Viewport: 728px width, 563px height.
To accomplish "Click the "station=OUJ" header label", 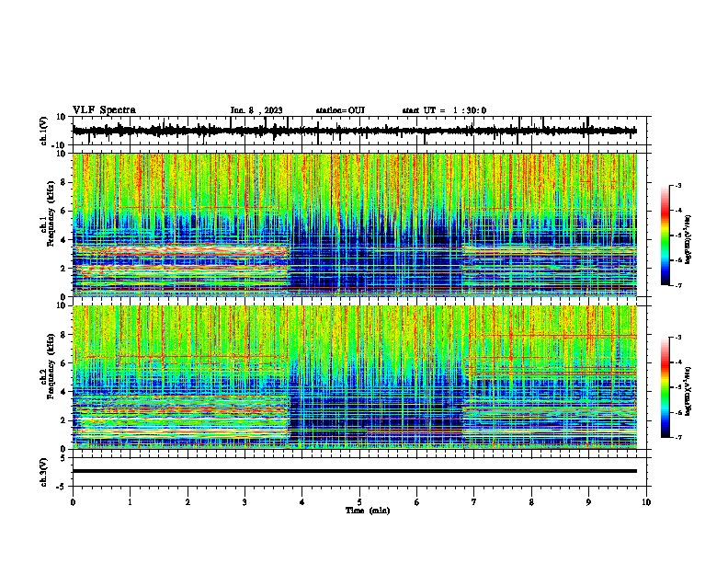I will coord(340,110).
